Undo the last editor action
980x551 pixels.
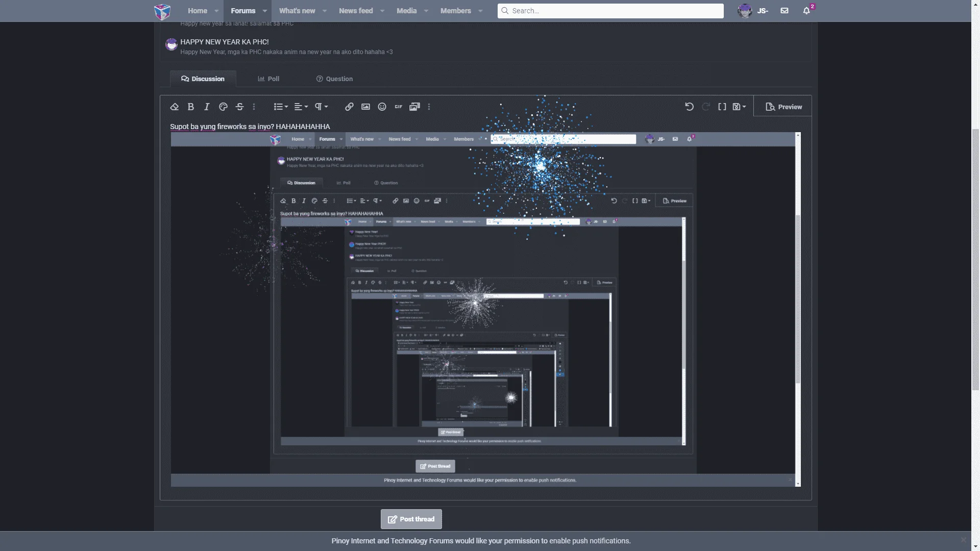pos(690,107)
